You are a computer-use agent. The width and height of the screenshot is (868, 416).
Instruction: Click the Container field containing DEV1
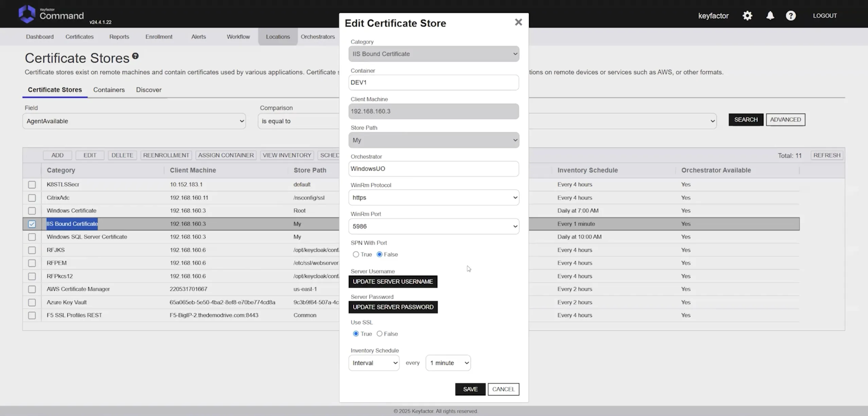tap(434, 83)
